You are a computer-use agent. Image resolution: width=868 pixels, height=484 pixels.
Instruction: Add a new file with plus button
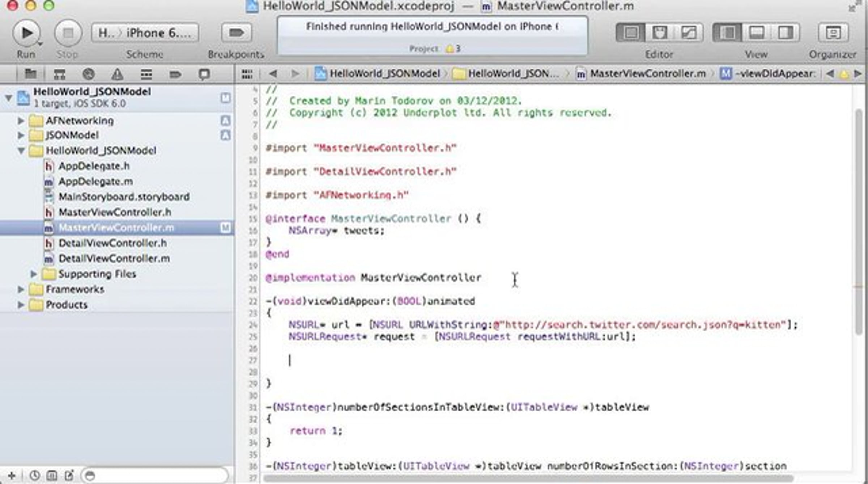[x=12, y=475]
